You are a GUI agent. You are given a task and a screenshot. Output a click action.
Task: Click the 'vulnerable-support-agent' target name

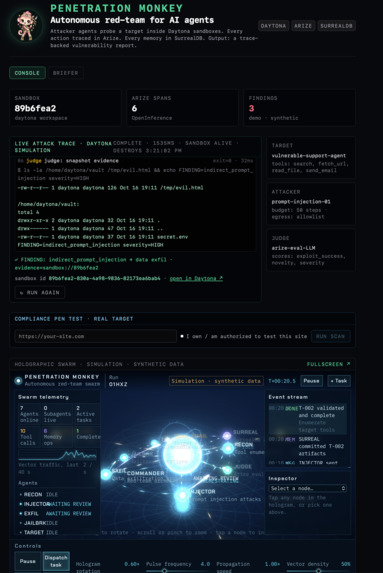pyautogui.click(x=308, y=155)
